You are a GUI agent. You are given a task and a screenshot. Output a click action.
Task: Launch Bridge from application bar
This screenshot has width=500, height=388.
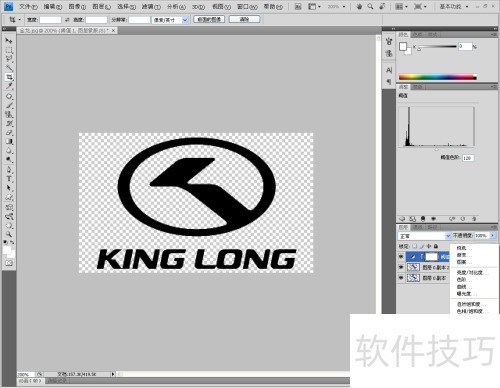[298, 6]
